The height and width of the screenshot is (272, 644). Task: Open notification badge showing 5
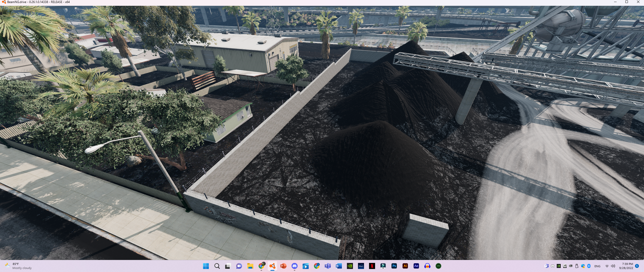[637, 266]
